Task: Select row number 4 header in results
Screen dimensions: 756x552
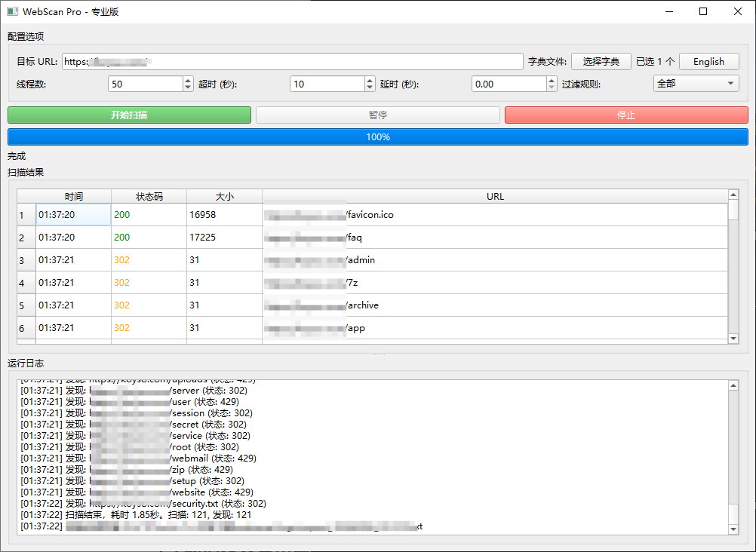Action: (26, 283)
